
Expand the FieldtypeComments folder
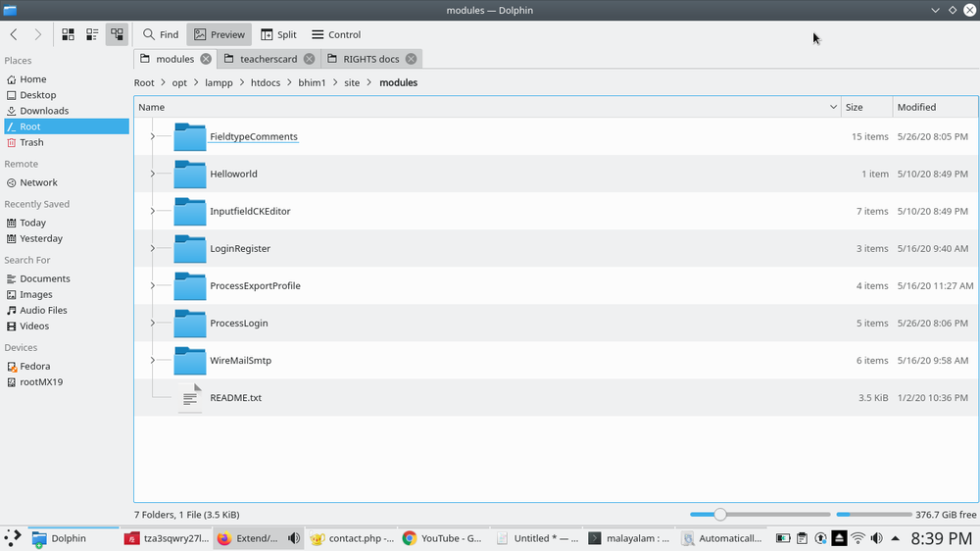point(153,136)
